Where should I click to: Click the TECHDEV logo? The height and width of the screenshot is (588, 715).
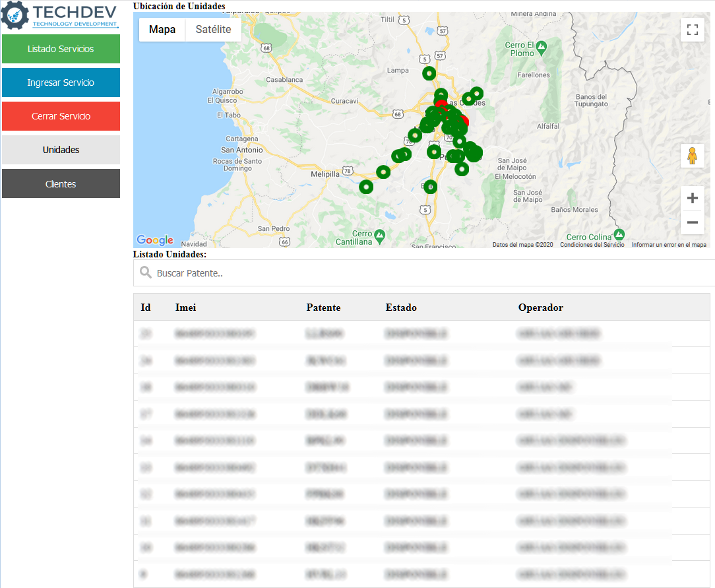click(x=60, y=16)
